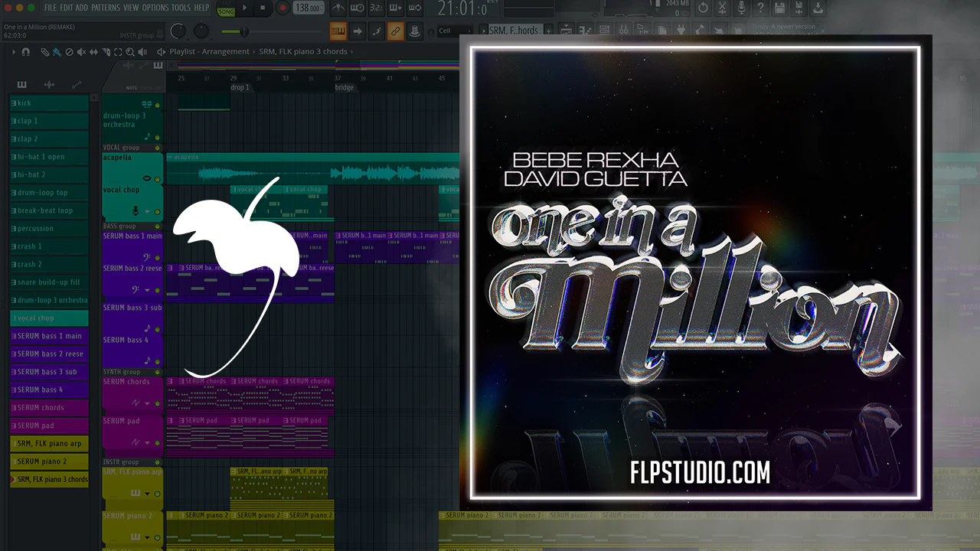Viewport: 980px width, 551px height.
Task: Toggle step-editing mode icon
Action: pyautogui.click(x=376, y=31)
